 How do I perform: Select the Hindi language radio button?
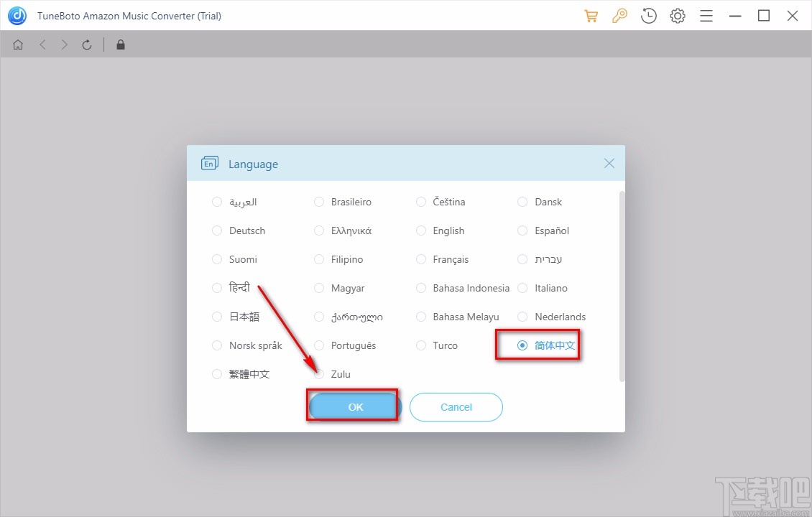point(217,288)
